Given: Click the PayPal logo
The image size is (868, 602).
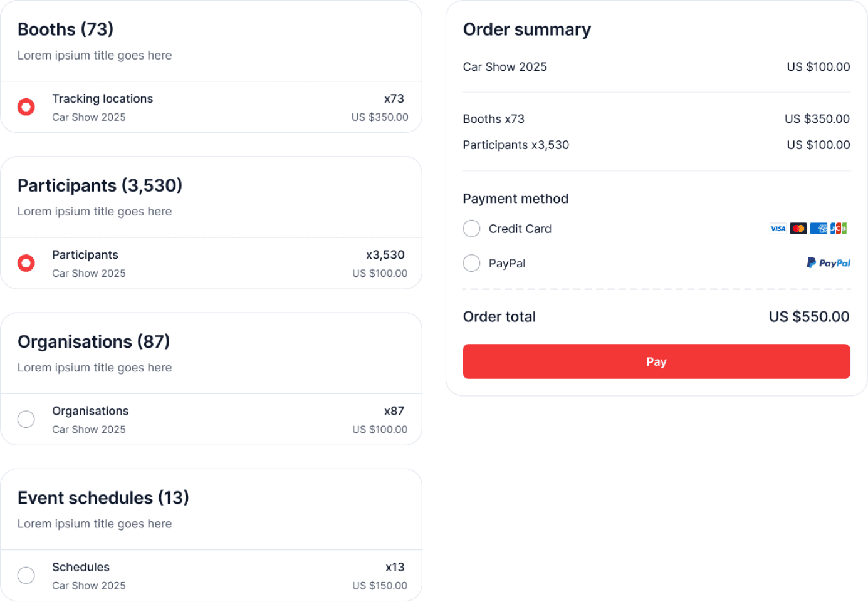Looking at the screenshot, I should pyautogui.click(x=829, y=263).
